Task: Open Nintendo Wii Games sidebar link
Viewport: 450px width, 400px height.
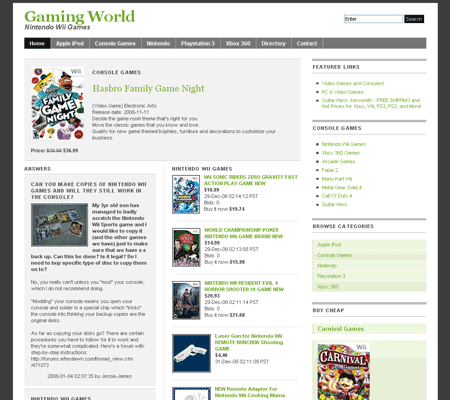Action: (x=343, y=144)
